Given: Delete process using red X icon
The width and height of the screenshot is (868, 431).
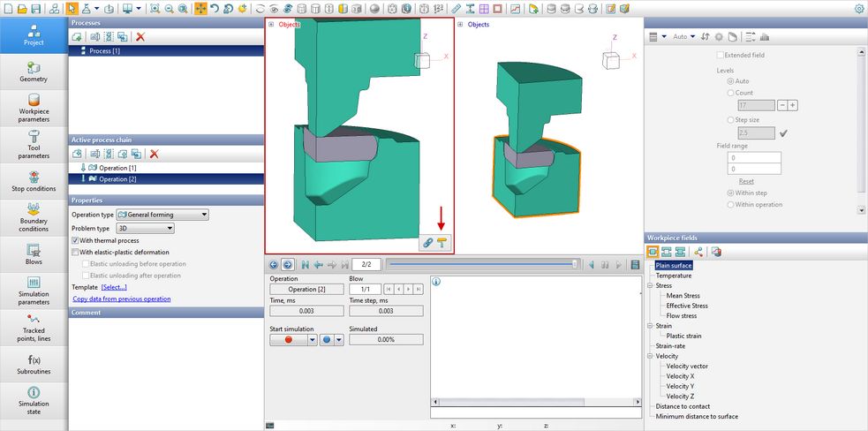Looking at the screenshot, I should click(x=140, y=36).
